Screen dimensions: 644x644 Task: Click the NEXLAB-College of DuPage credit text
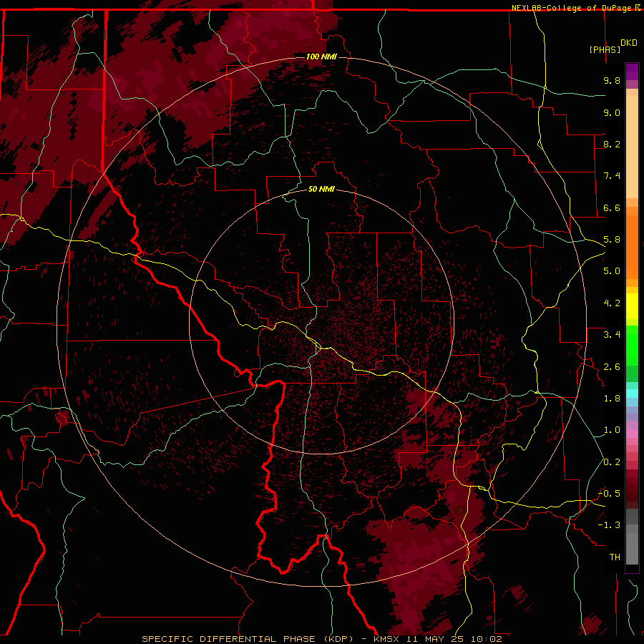pyautogui.click(x=572, y=8)
